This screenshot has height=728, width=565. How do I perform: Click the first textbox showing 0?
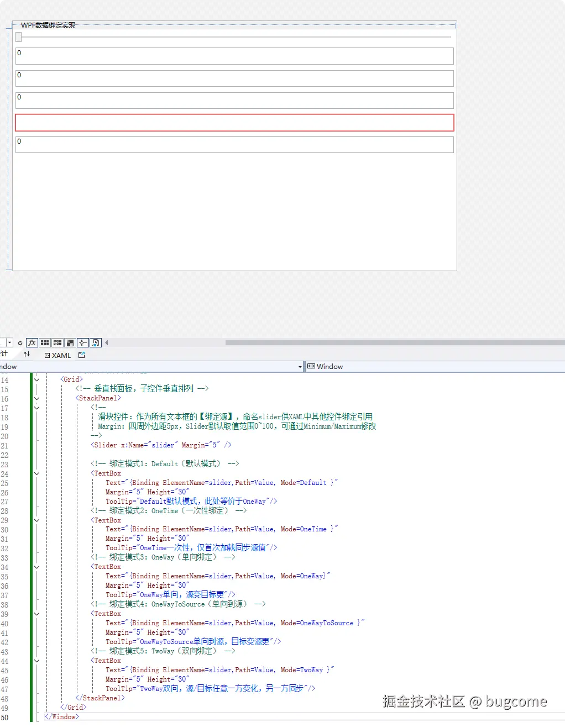[x=234, y=56]
